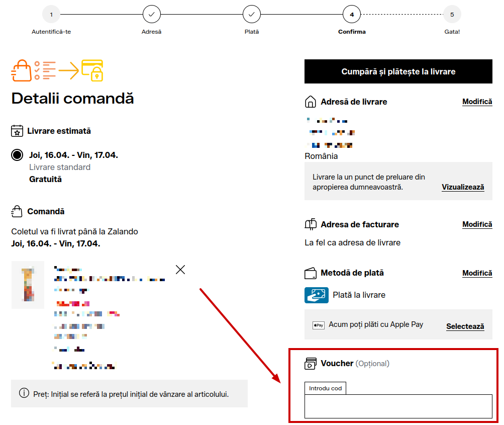Click the calendar icon beside Livrare estimată
The height and width of the screenshot is (425, 504).
click(17, 131)
